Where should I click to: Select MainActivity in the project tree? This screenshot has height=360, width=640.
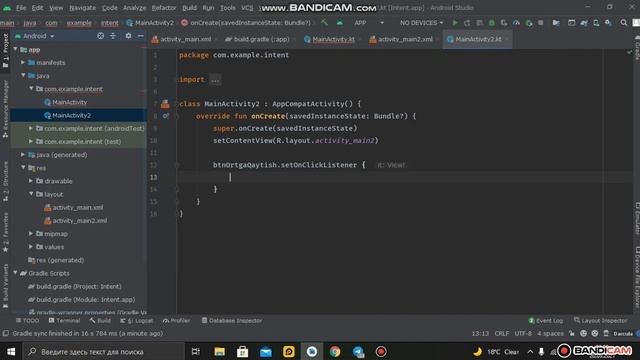[69, 102]
